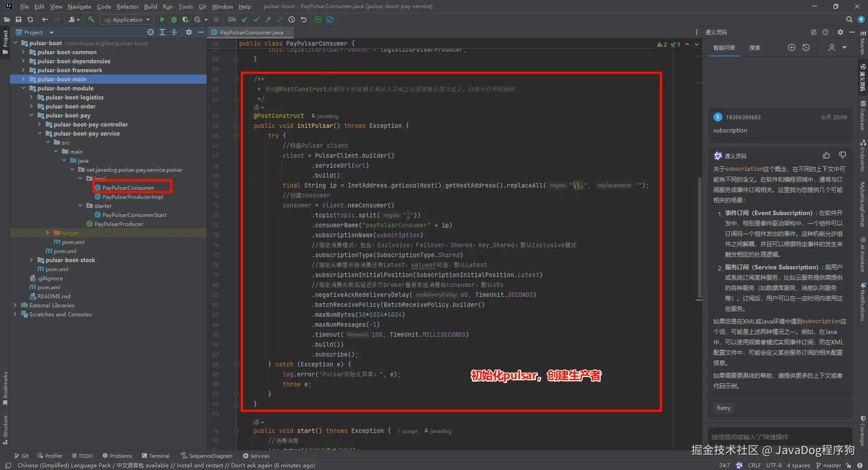Open the Application run configuration dropdown
868x470 pixels.
(x=127, y=19)
